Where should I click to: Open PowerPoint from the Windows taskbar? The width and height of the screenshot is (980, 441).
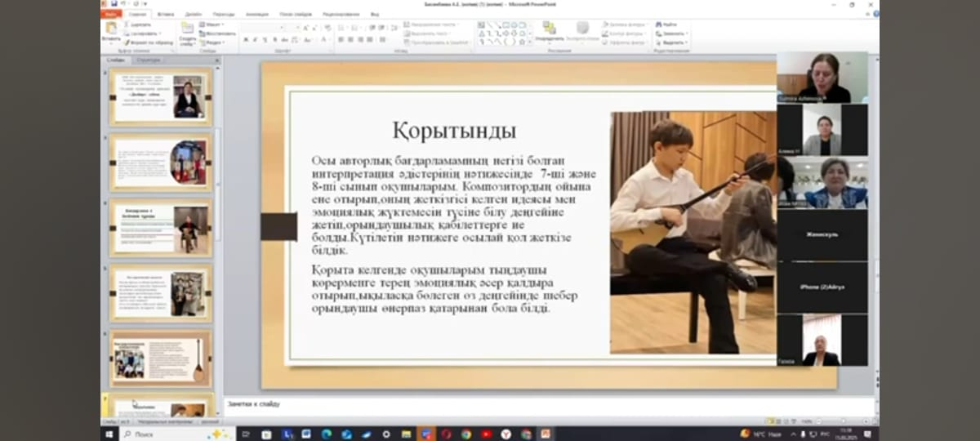click(x=545, y=434)
